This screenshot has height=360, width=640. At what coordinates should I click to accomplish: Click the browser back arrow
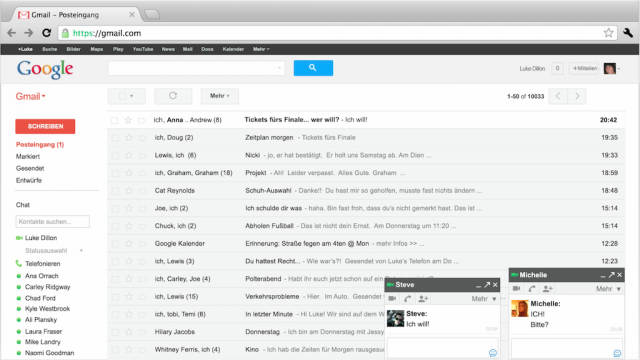click(x=11, y=33)
